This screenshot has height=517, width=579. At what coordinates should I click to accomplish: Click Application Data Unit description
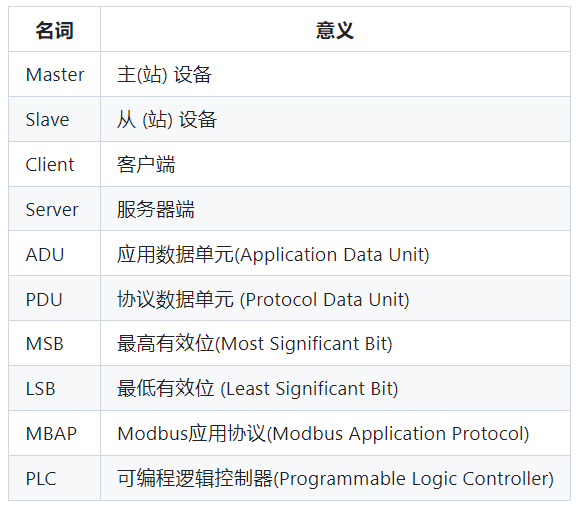[273, 255]
